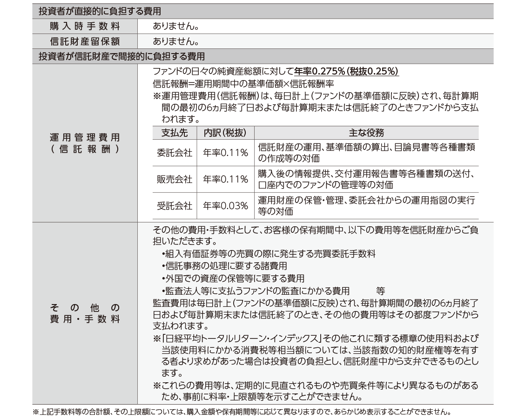This screenshot has width=526, height=420.
Task: Select the 受託会社 cell in the fee table
Action: coord(175,206)
